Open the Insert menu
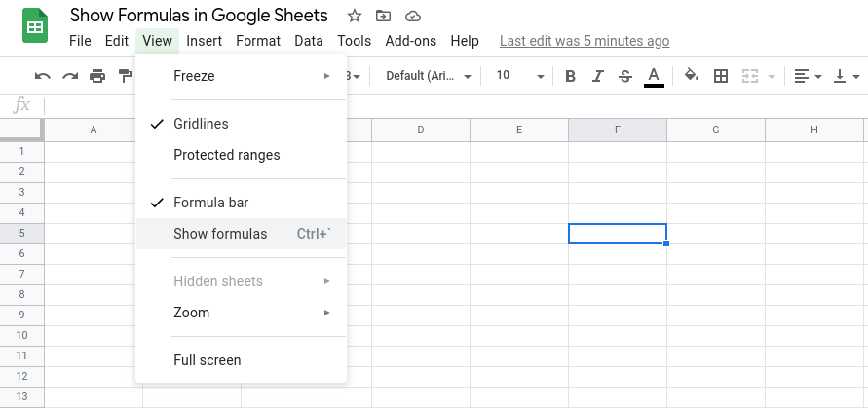 [205, 41]
